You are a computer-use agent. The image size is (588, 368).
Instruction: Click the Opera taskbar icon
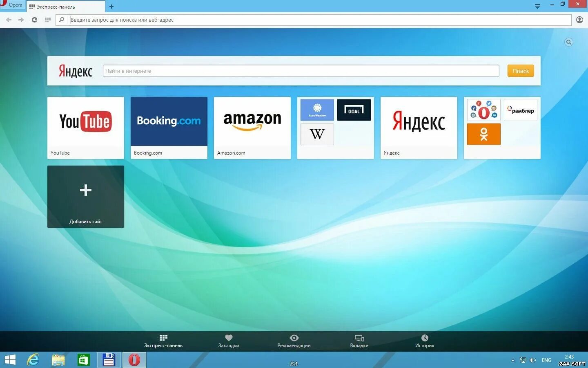click(x=134, y=360)
